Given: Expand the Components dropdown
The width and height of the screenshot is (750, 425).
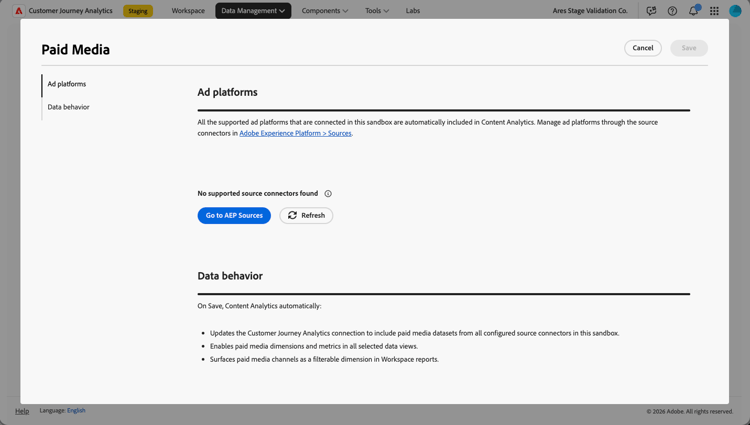Looking at the screenshot, I should pos(325,11).
